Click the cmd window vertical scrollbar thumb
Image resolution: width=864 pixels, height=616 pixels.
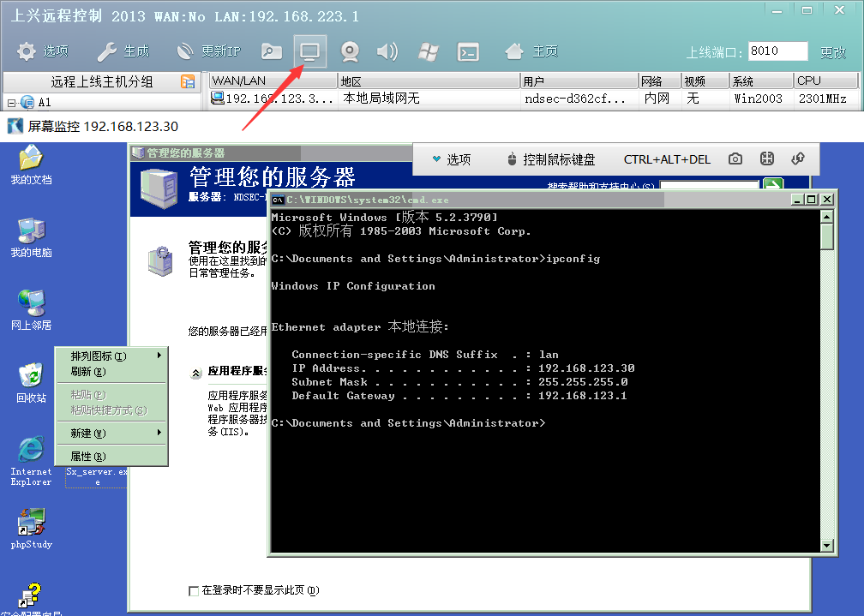826,237
